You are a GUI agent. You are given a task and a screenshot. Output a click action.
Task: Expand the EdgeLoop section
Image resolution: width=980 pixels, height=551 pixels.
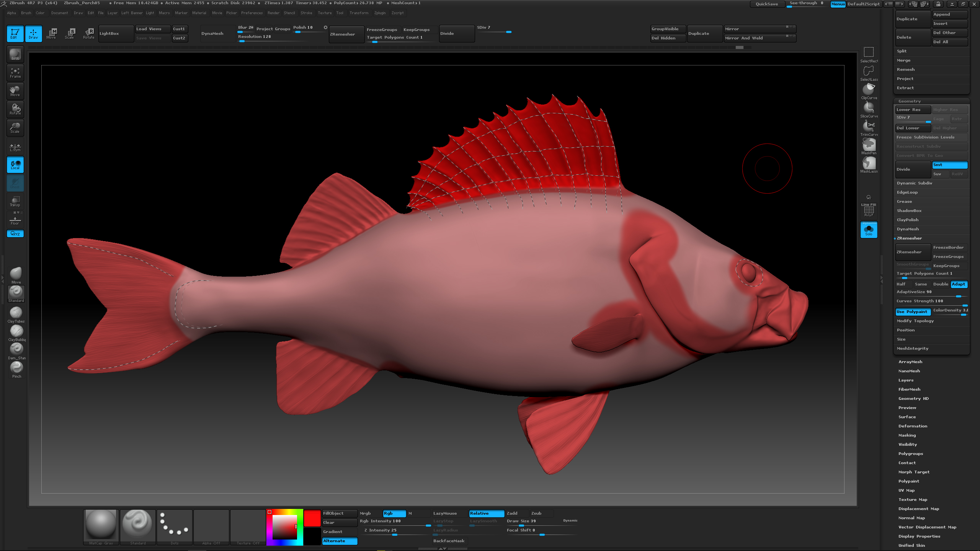[907, 192]
